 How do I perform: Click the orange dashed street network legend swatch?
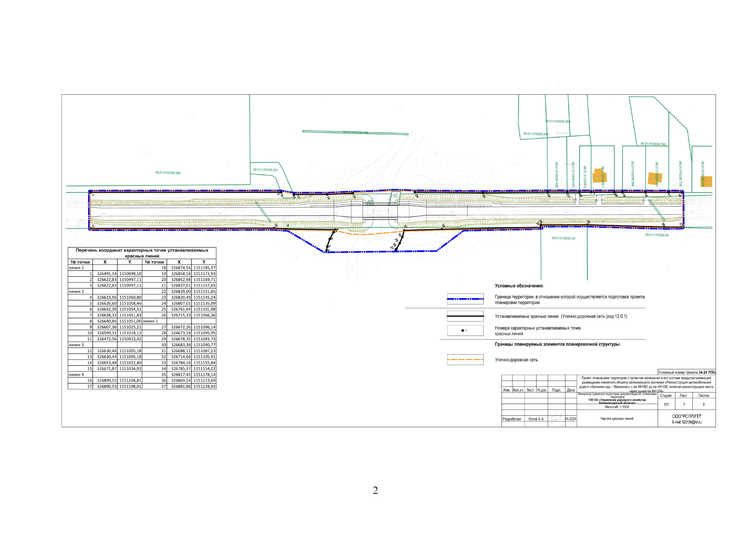(465, 360)
